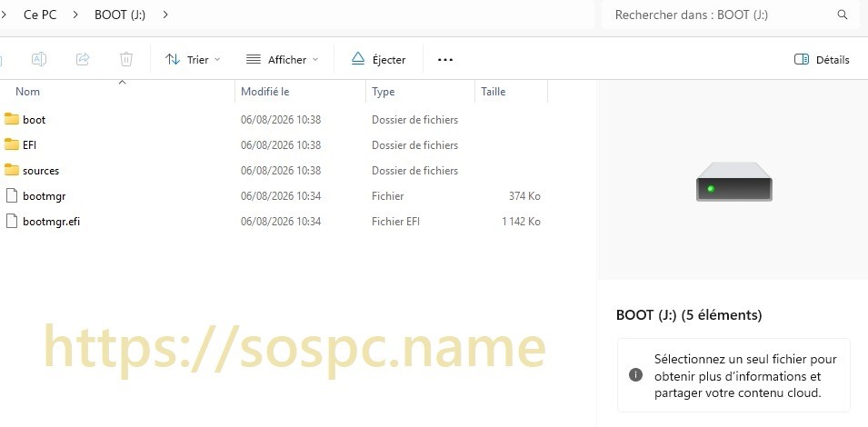Viewport: 868px width, 427px height.
Task: Click BOOT (J:) breadcrumb in address bar
Action: coord(120,15)
